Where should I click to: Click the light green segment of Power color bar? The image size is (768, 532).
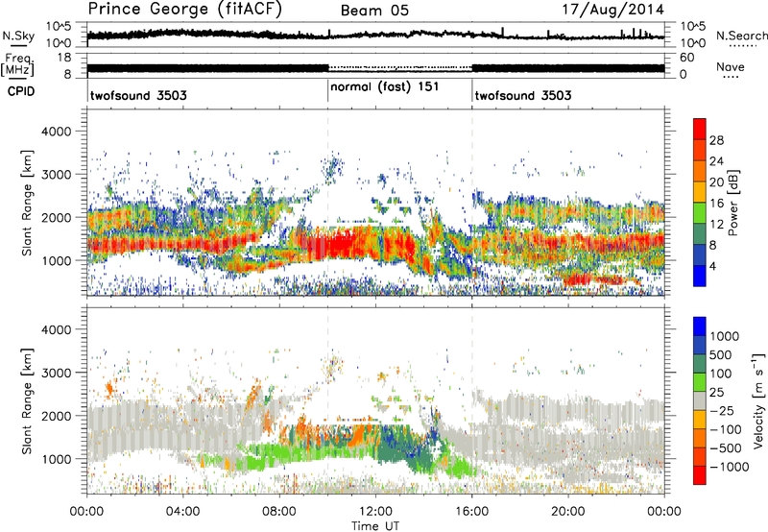(700, 213)
